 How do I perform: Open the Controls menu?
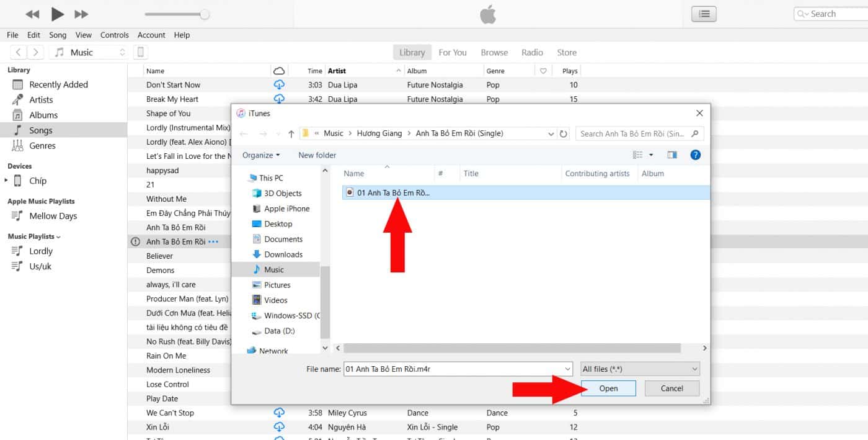[x=114, y=35]
